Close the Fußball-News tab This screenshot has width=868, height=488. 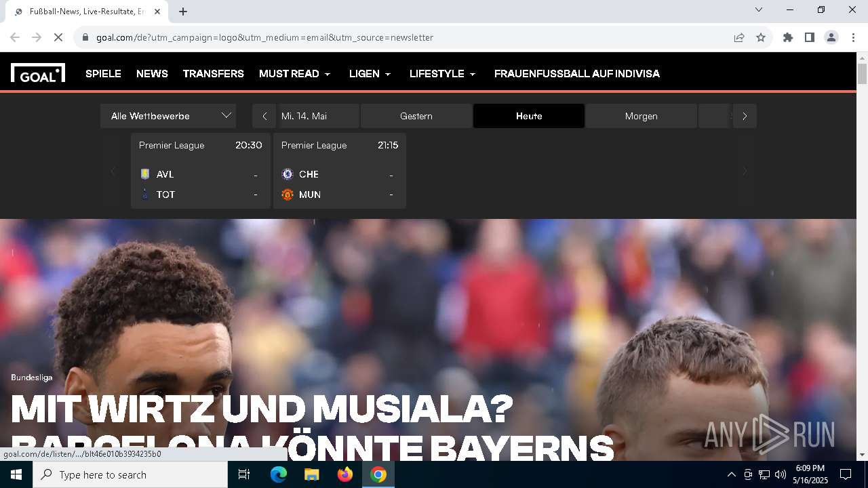(x=157, y=12)
